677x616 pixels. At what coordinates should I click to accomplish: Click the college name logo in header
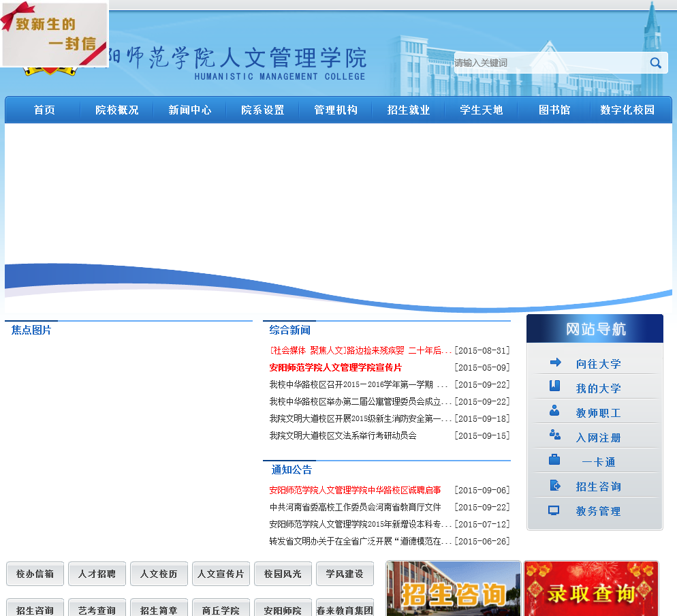(238, 63)
